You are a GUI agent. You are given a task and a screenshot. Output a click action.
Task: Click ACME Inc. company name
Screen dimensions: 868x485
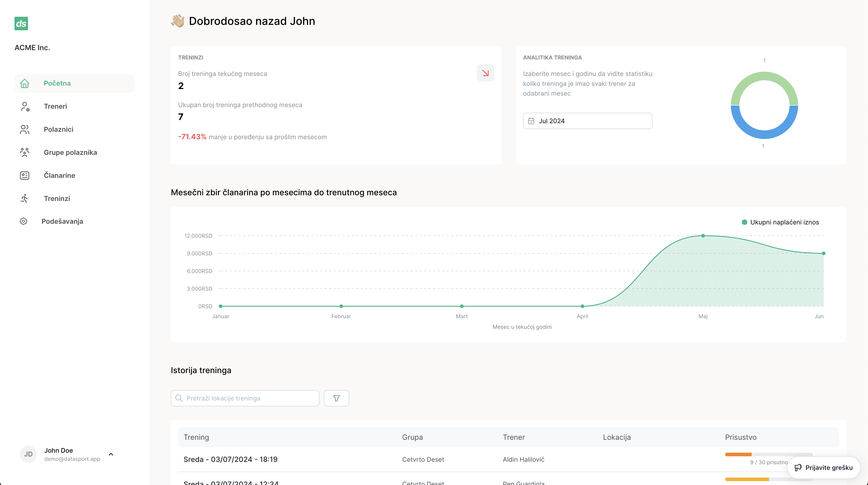pos(32,48)
